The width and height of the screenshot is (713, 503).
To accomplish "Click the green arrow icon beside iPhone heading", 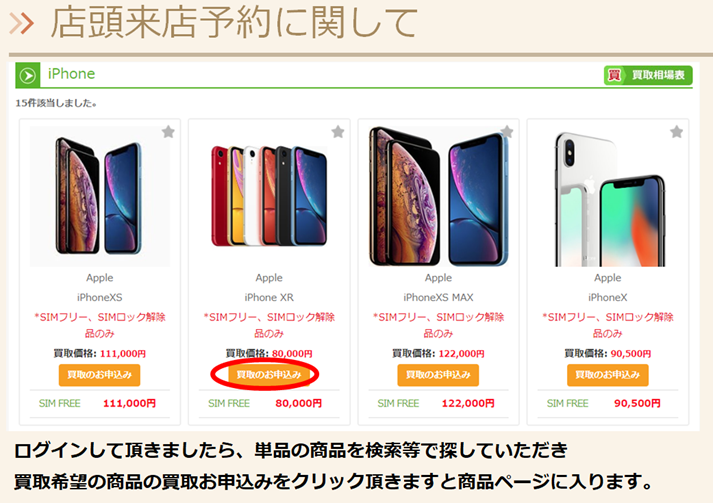I will pos(28,75).
